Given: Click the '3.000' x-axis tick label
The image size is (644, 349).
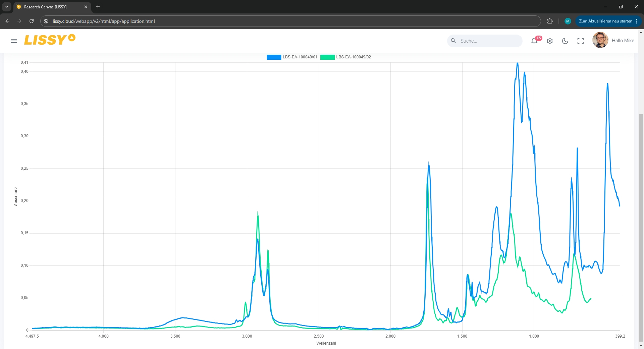Looking at the screenshot, I should [x=247, y=336].
